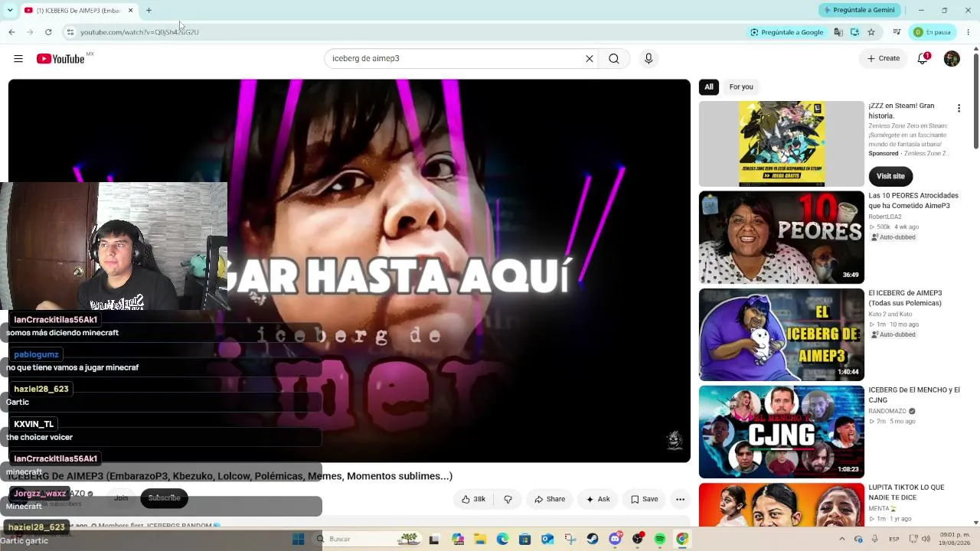
Task: Open the RobertLCA2 channel name
Action: [x=885, y=217]
